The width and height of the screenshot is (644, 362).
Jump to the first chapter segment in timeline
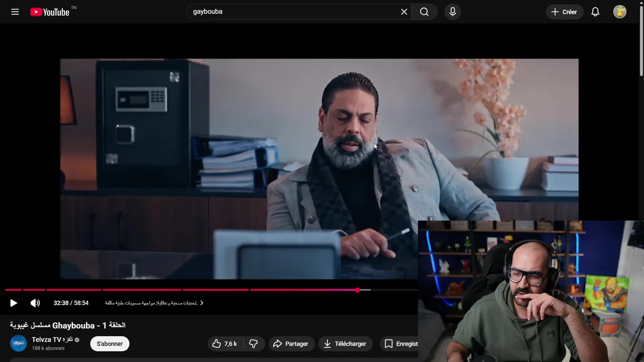pyautogui.click(x=13, y=290)
